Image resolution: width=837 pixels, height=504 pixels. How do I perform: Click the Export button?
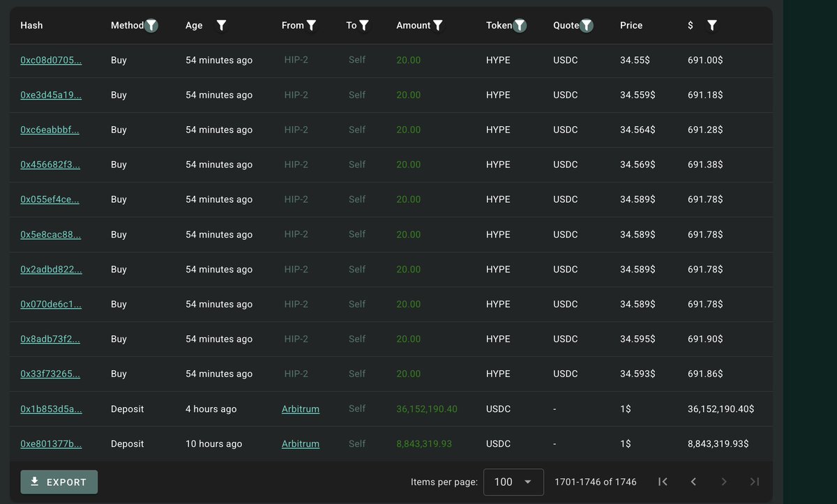point(59,482)
